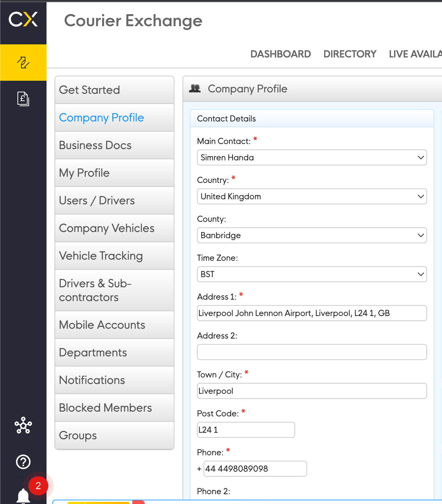442x504 pixels.
Task: Open Groups menu item
Action: (114, 435)
